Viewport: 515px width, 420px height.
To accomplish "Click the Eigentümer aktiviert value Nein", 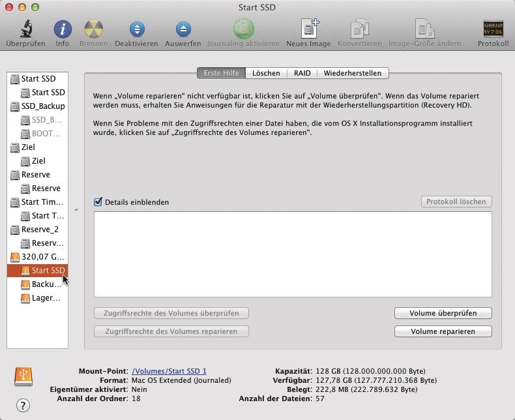I will (x=140, y=389).
